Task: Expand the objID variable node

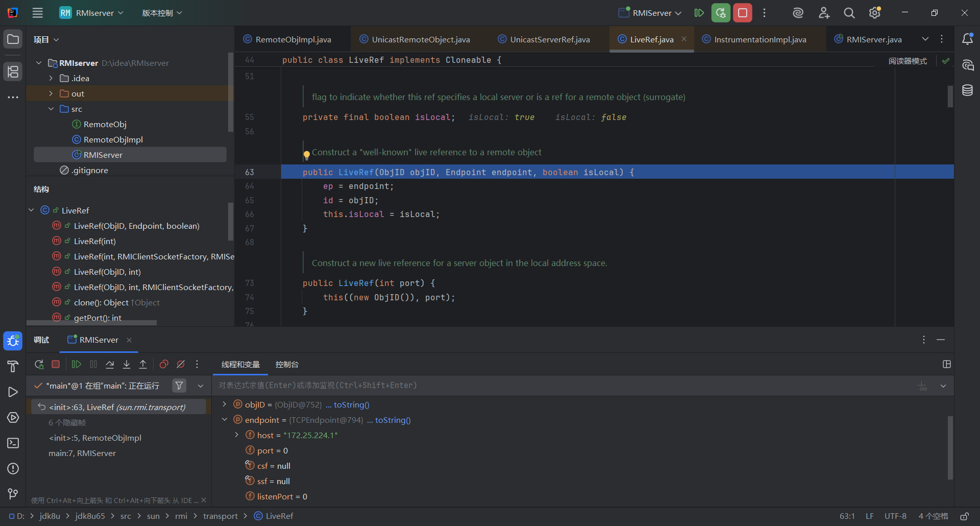Action: (x=224, y=404)
